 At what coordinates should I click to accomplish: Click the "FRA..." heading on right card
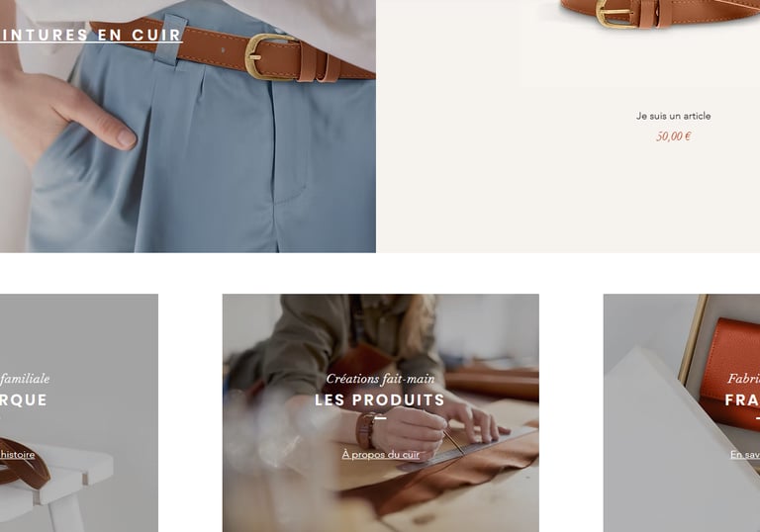(x=742, y=399)
